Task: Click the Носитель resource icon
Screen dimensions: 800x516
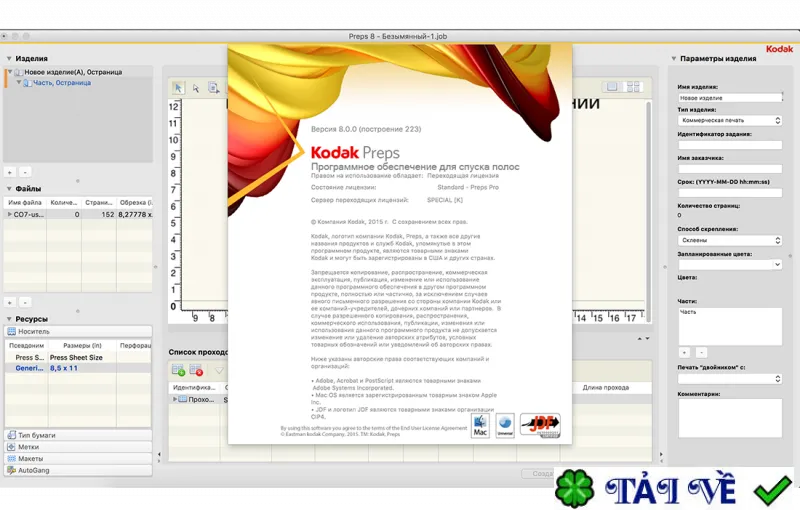Action: (12, 331)
